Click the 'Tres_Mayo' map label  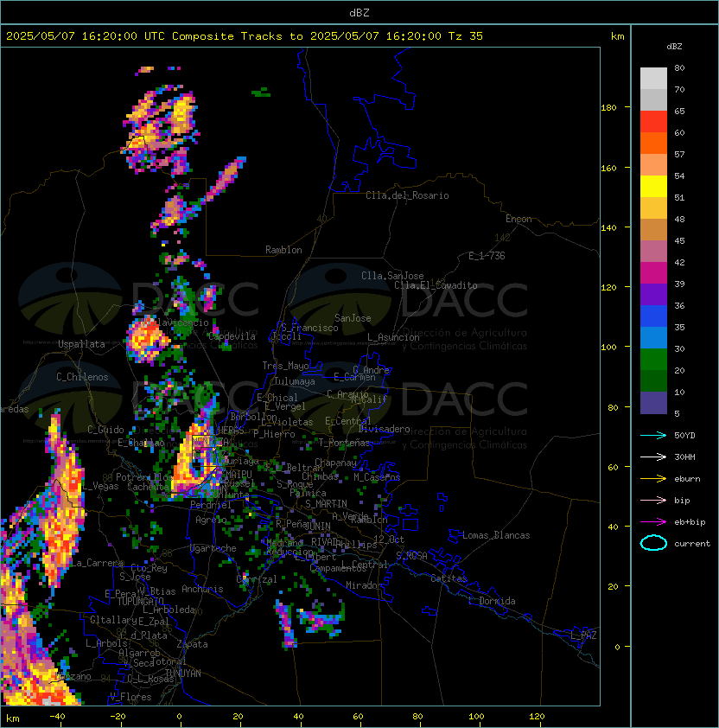pyautogui.click(x=285, y=366)
